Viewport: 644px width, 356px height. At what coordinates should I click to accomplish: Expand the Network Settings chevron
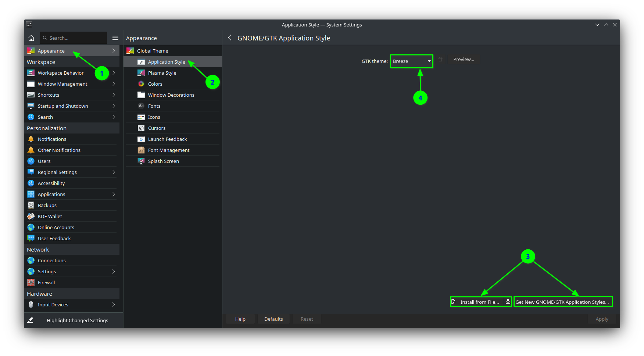pyautogui.click(x=114, y=271)
